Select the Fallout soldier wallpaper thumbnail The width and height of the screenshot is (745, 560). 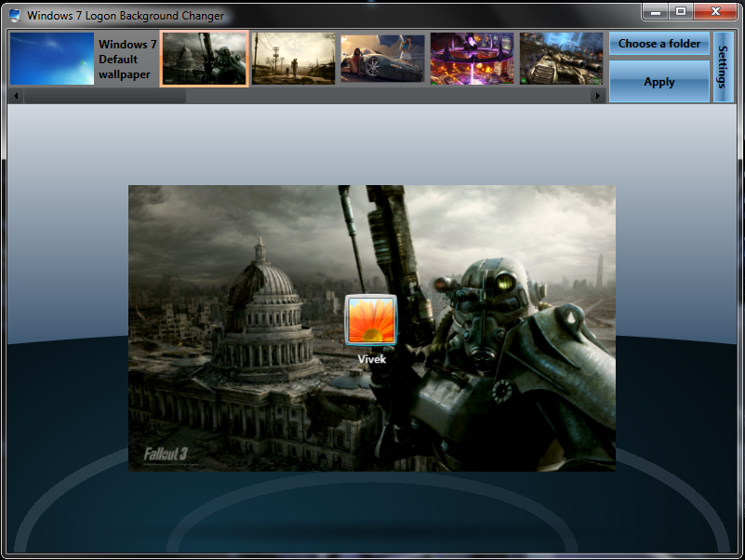click(x=204, y=58)
